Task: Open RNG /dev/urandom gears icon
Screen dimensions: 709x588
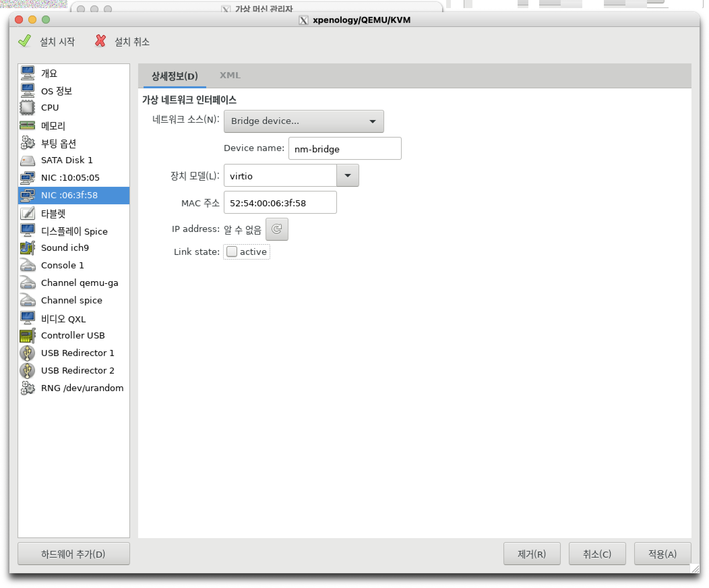Action: pyautogui.click(x=27, y=388)
